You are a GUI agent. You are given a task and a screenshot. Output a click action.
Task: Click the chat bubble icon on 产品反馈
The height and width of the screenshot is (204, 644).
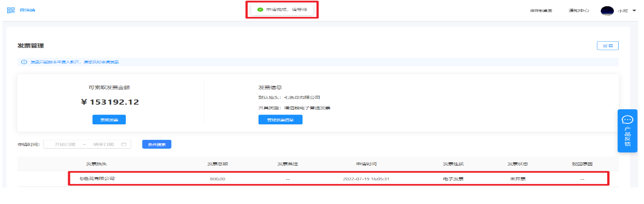[x=627, y=119]
